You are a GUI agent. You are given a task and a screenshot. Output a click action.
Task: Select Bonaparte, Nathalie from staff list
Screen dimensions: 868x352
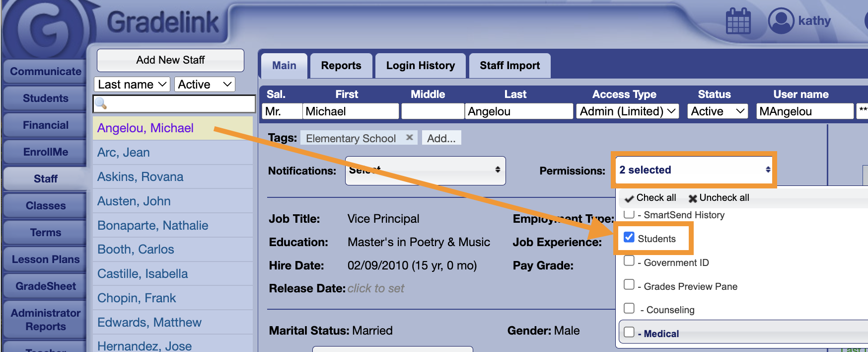152,226
